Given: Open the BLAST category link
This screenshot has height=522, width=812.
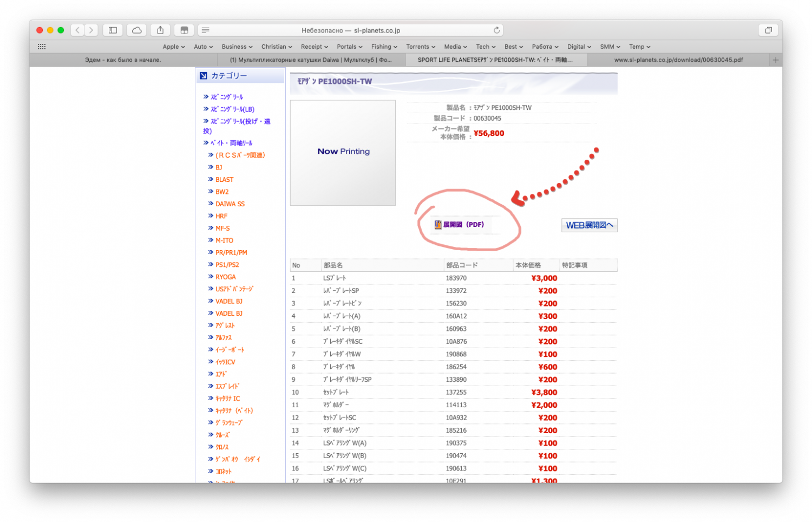Looking at the screenshot, I should click(225, 180).
